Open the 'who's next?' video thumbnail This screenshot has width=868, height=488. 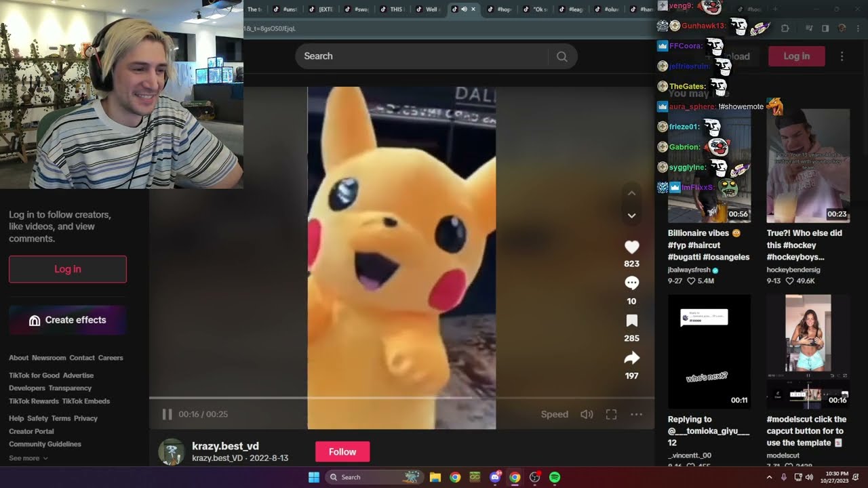click(x=709, y=352)
